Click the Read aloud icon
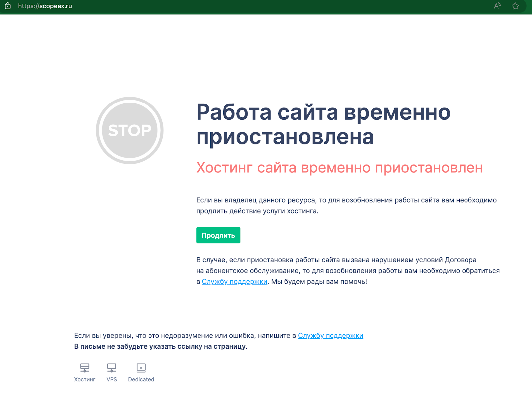Screen dimensions: 532x413 point(497,6)
